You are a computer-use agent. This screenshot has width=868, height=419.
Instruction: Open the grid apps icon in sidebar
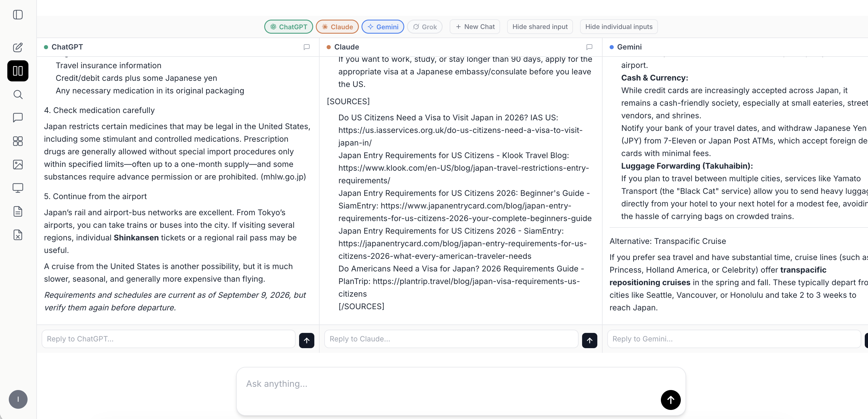(x=18, y=141)
